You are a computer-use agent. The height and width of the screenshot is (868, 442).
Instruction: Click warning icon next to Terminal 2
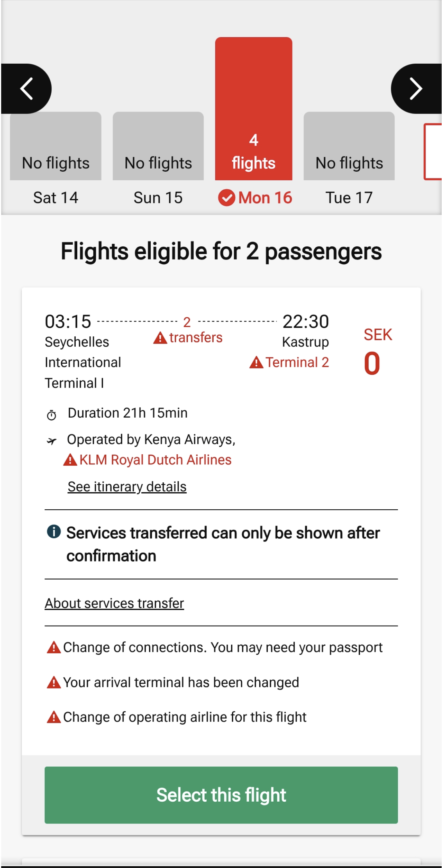click(256, 363)
